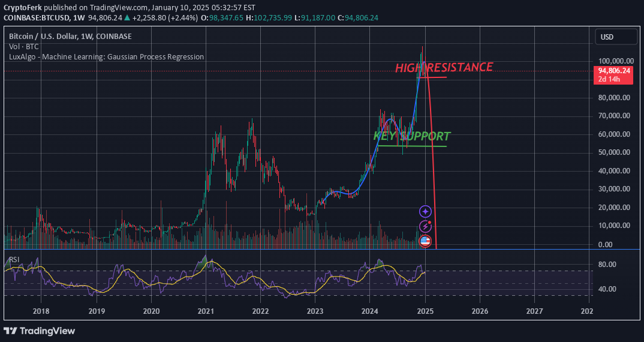644x342 pixels.
Task: Click the LuxAlgo Gaussian Process Regression label
Action: [106, 57]
